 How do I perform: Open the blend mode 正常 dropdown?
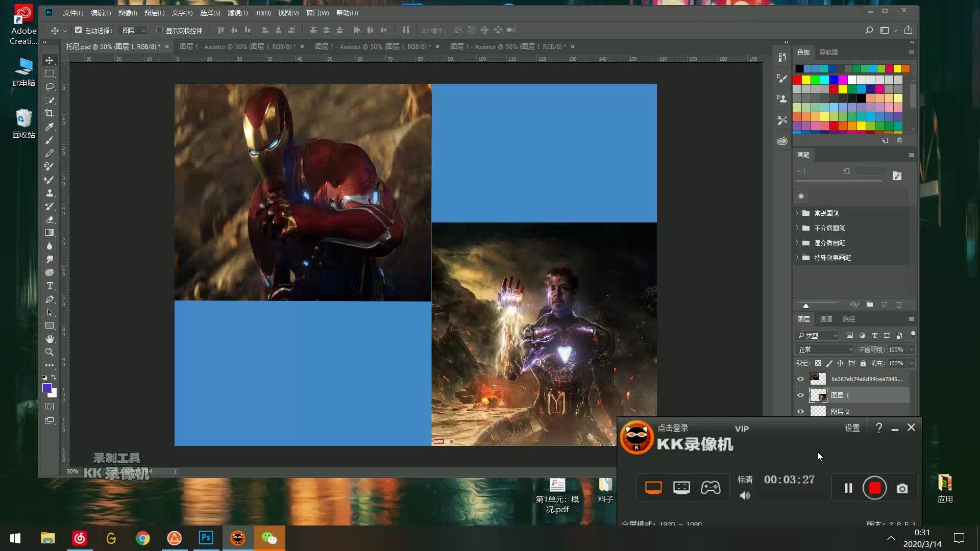[825, 349]
